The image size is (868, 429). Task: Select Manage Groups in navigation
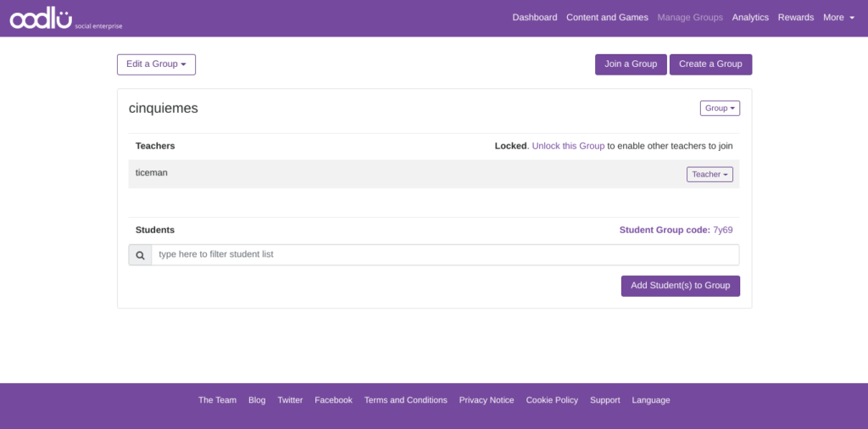point(690,18)
